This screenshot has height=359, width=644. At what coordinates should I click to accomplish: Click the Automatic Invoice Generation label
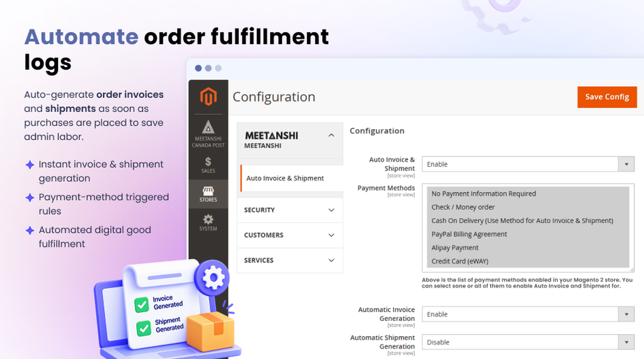[x=386, y=314]
